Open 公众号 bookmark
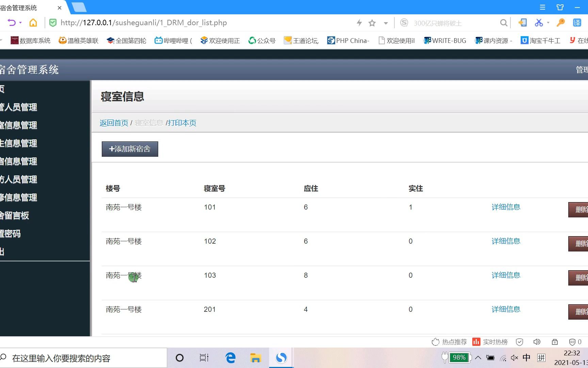 (262, 41)
